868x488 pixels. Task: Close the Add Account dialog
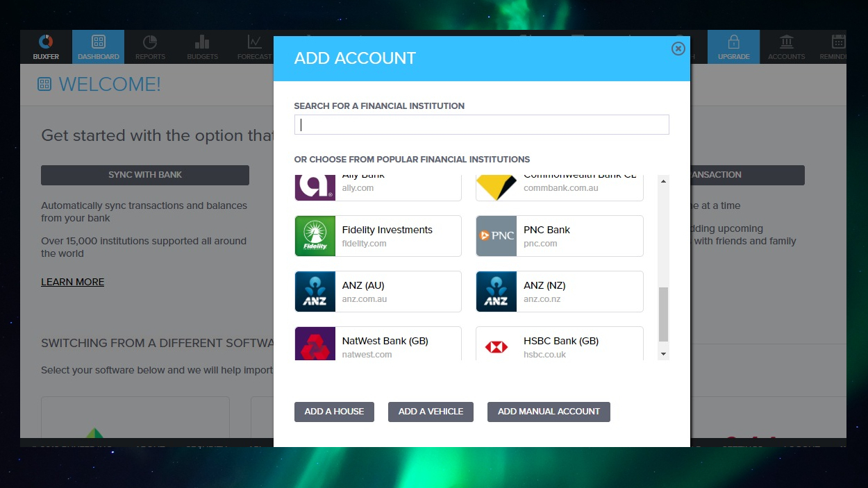pyautogui.click(x=678, y=49)
